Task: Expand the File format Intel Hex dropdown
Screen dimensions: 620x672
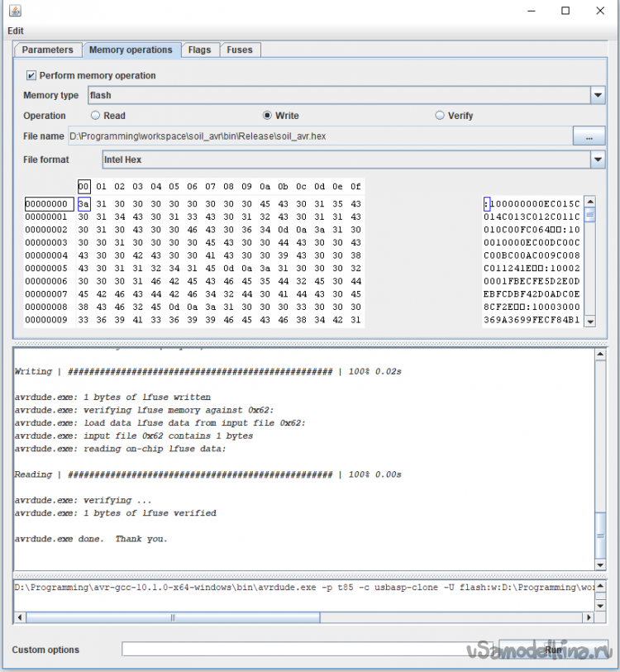Action: [x=598, y=160]
